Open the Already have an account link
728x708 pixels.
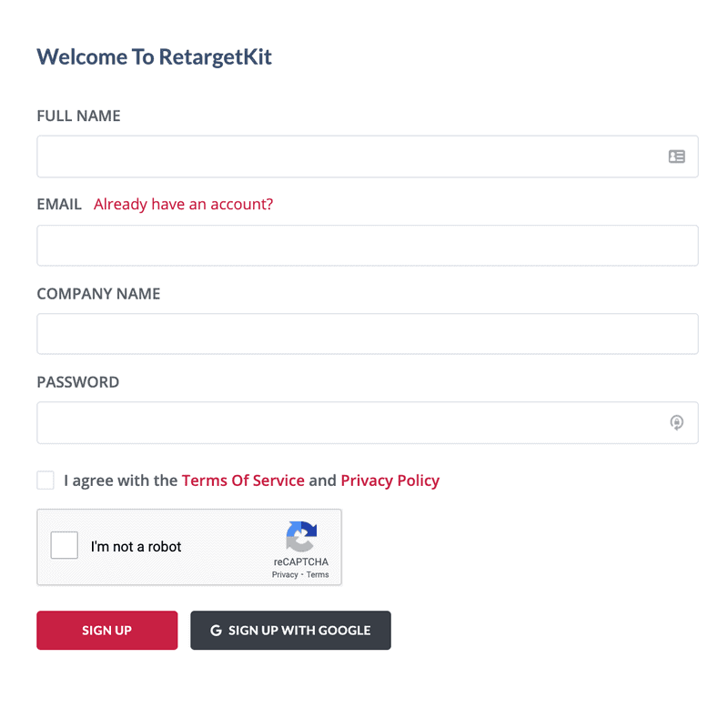click(x=184, y=204)
